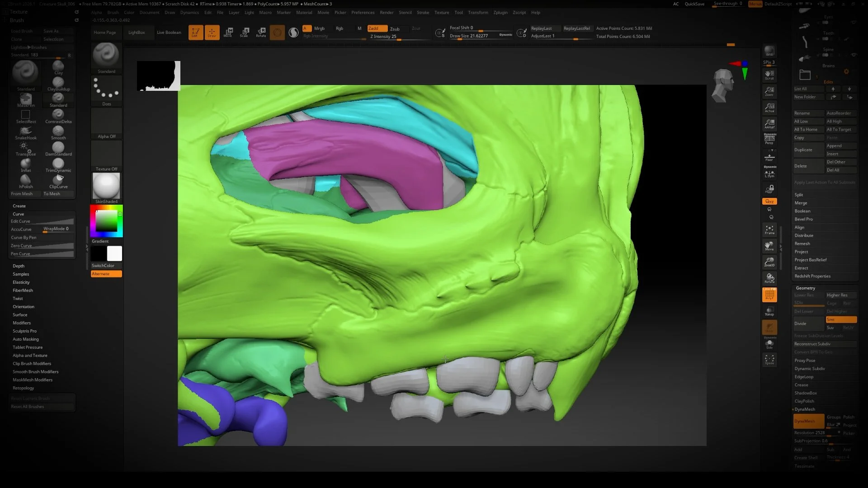Enable Persp perspective view
Viewport: 868px width, 488px height.
pyautogui.click(x=769, y=140)
